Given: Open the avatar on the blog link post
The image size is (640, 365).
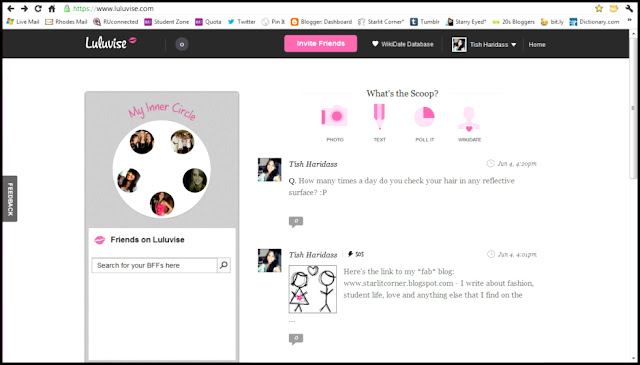Looking at the screenshot, I should click(x=269, y=260).
